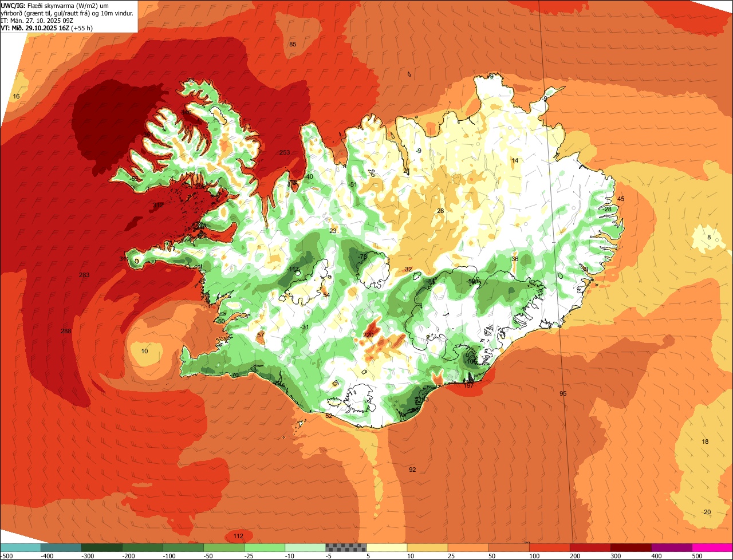The height and width of the screenshot is (560, 733).
Task: Click the map value '18' in the southeast sea
Action: click(x=705, y=441)
